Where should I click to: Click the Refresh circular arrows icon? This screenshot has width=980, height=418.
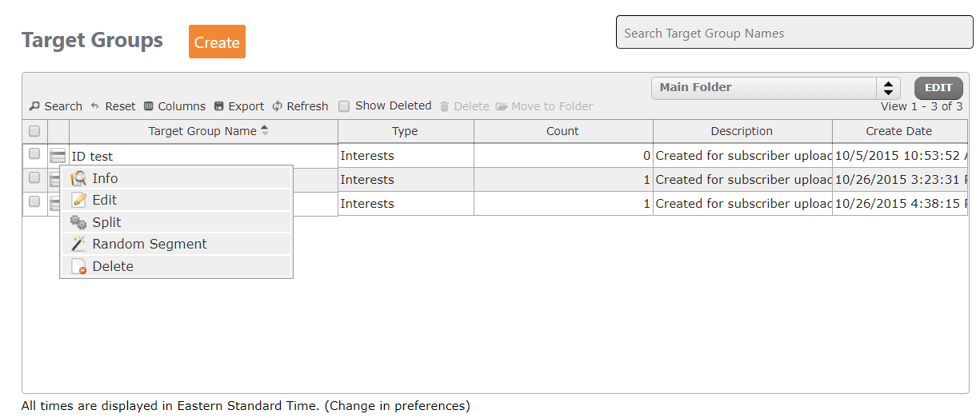coord(278,106)
